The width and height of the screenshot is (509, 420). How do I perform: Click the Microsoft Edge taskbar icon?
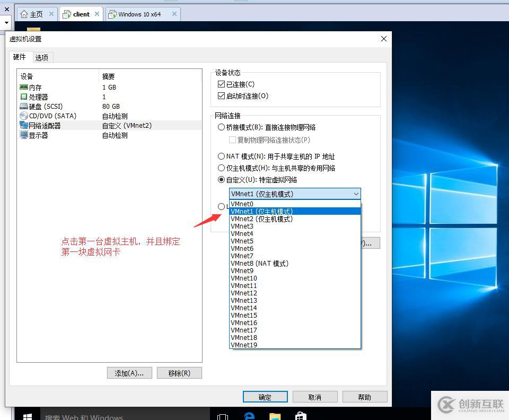coord(249,416)
